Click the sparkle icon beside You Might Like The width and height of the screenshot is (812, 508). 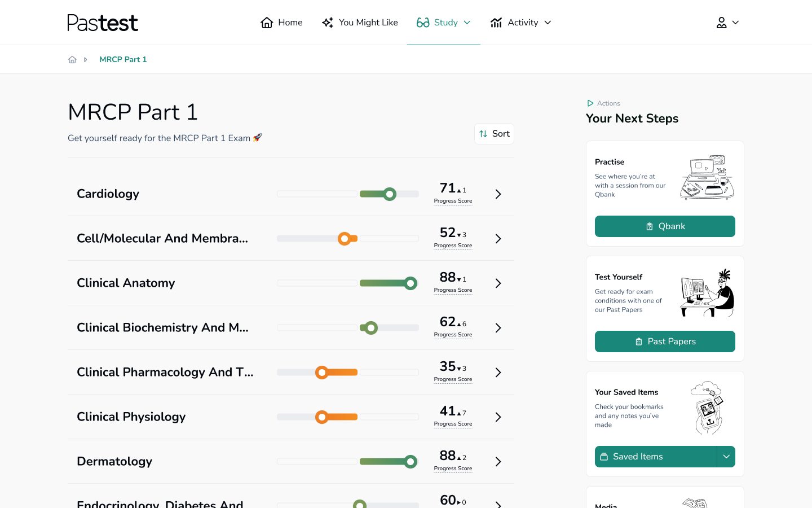327,22
